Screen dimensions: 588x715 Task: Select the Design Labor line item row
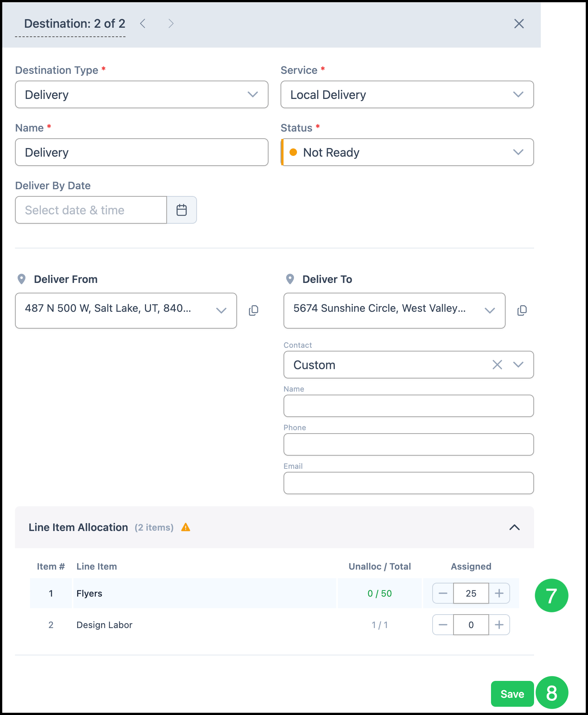tap(274, 625)
